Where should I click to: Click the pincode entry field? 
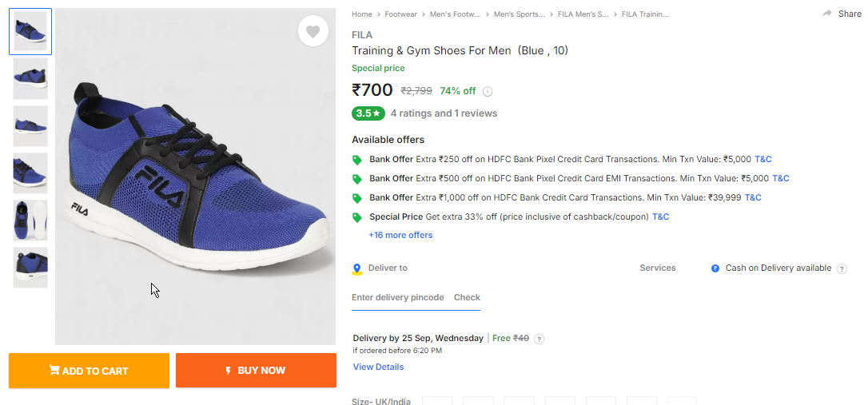[x=398, y=298]
